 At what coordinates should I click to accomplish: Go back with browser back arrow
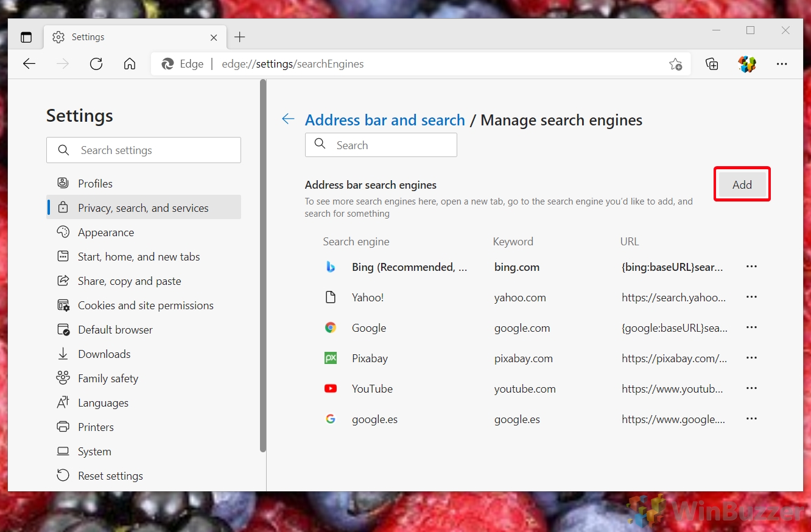[x=29, y=64]
